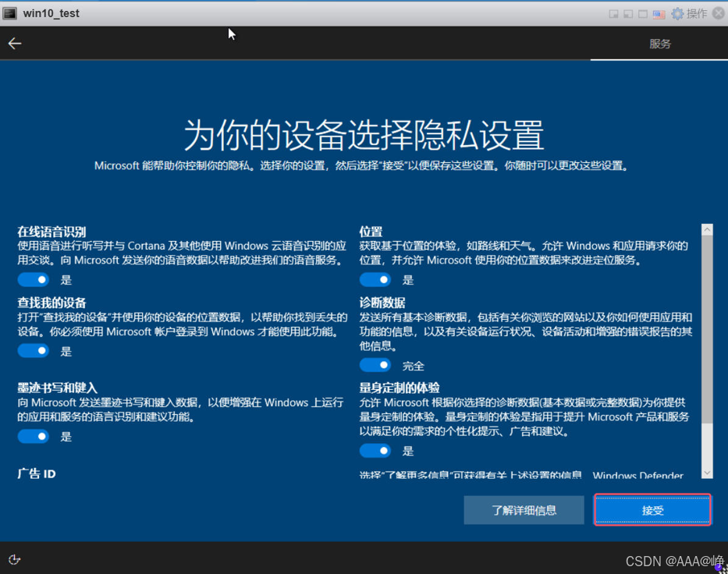
Task: Click the US flag keyboard layout icon
Action: (x=659, y=14)
